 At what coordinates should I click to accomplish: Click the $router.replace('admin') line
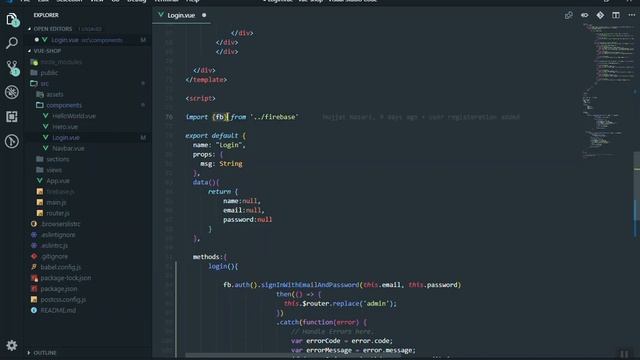point(340,304)
